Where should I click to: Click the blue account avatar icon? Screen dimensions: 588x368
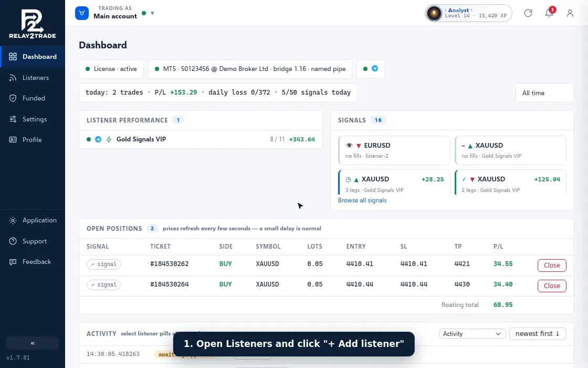82,13
